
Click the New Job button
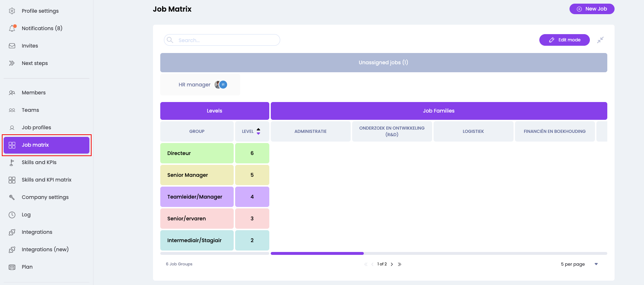592,9
